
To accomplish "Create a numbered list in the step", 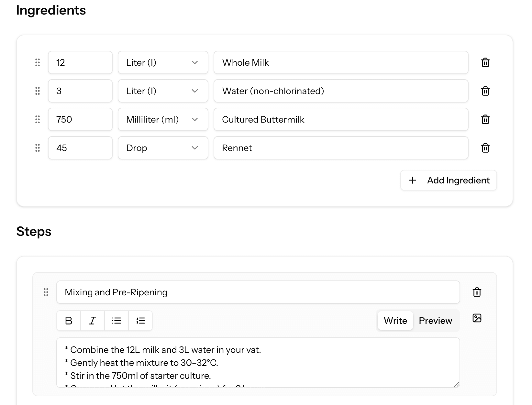I will coord(140,321).
